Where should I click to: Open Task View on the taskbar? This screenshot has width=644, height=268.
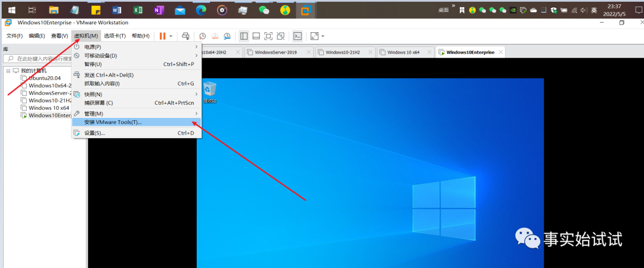pos(33,10)
